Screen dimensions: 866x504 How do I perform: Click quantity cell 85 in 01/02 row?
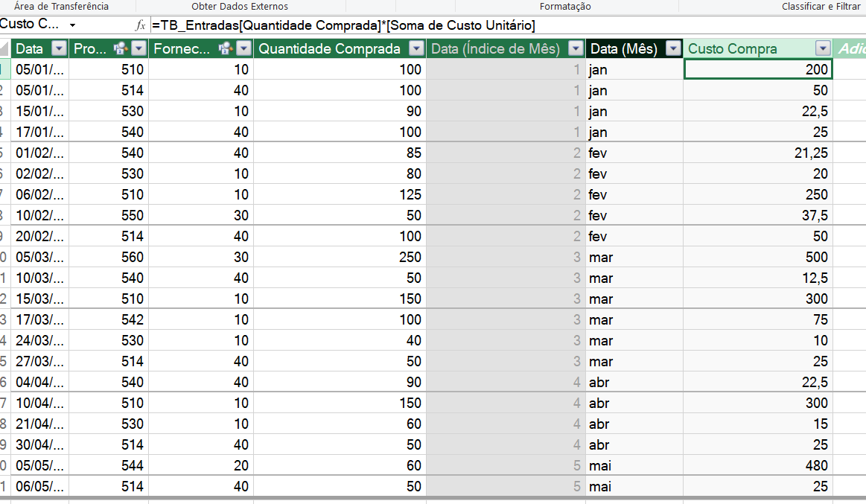tap(340, 153)
